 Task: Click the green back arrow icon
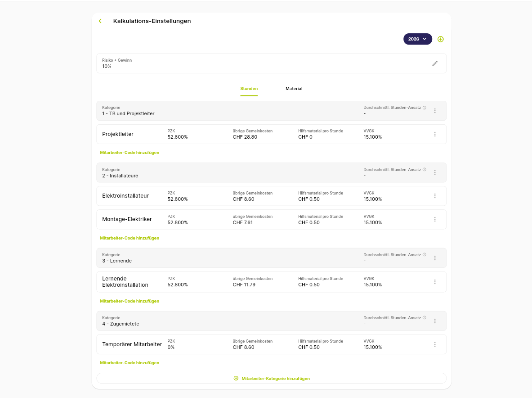(x=100, y=21)
